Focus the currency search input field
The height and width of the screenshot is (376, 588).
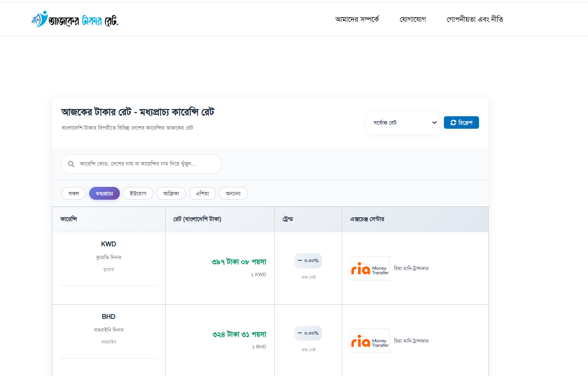tap(141, 164)
